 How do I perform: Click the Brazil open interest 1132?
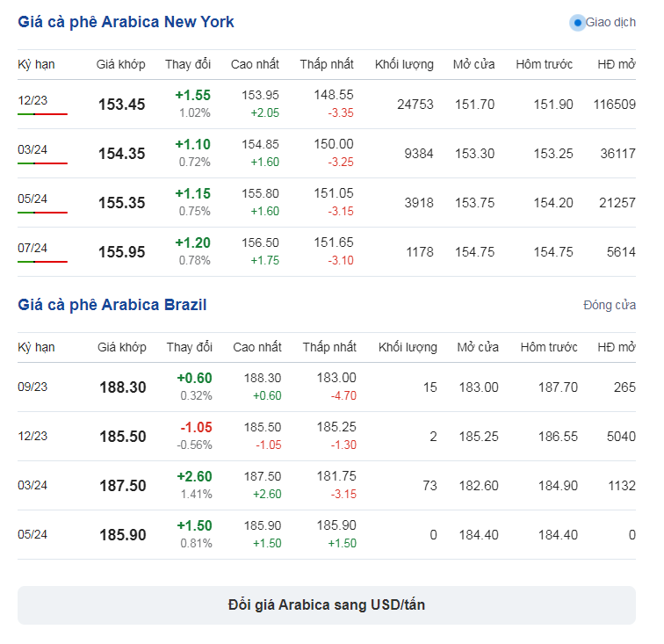pyautogui.click(x=622, y=486)
